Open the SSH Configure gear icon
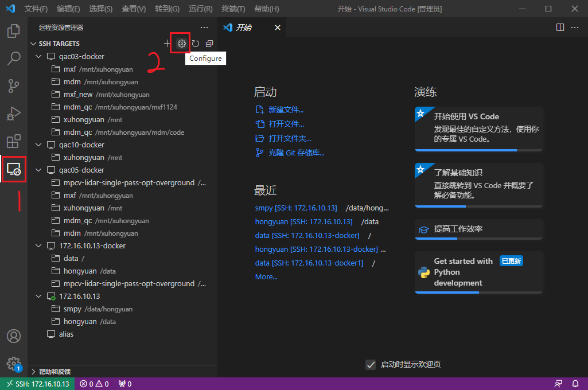Image resolution: width=588 pixels, height=390 pixels. [x=181, y=42]
